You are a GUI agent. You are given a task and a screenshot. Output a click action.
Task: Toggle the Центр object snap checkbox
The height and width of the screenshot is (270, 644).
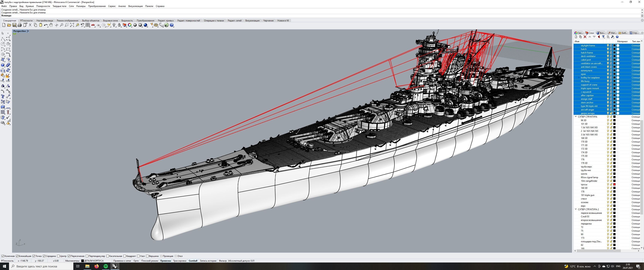click(58, 256)
